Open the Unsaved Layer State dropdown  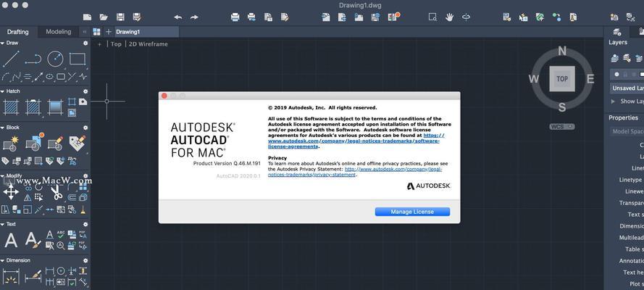[x=627, y=88]
